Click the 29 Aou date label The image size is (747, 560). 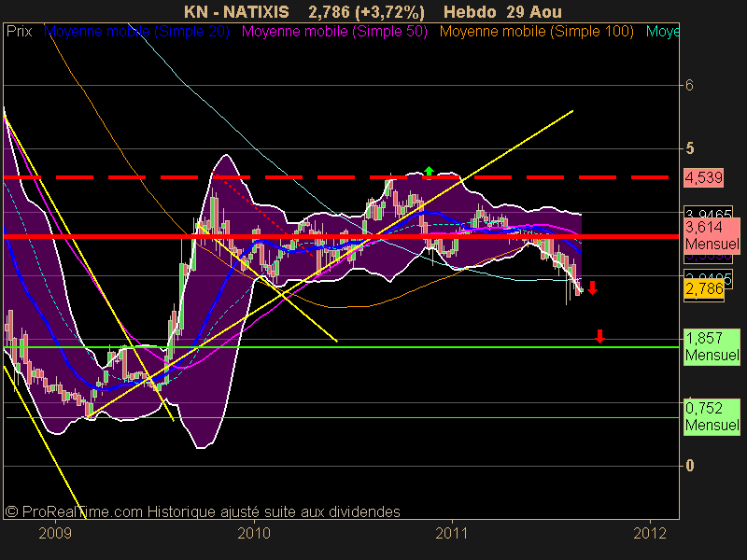[534, 11]
